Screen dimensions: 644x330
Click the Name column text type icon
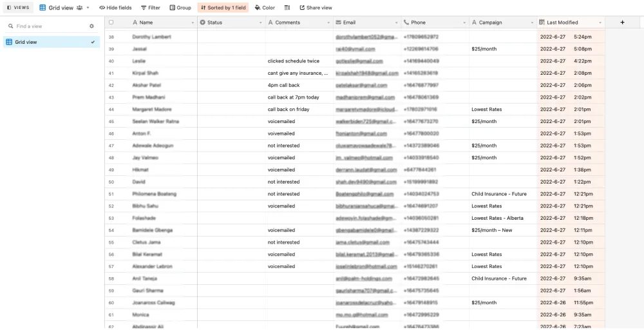[135, 22]
